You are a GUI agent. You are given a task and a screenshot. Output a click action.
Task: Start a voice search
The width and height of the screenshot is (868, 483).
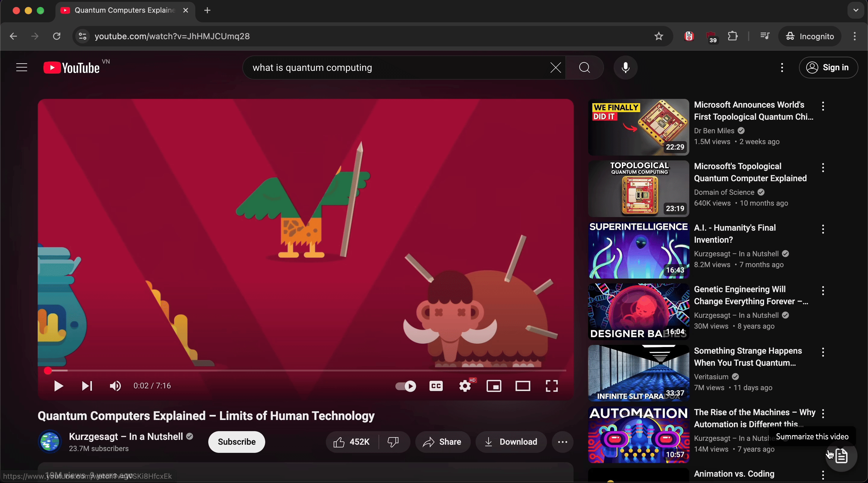625,68
